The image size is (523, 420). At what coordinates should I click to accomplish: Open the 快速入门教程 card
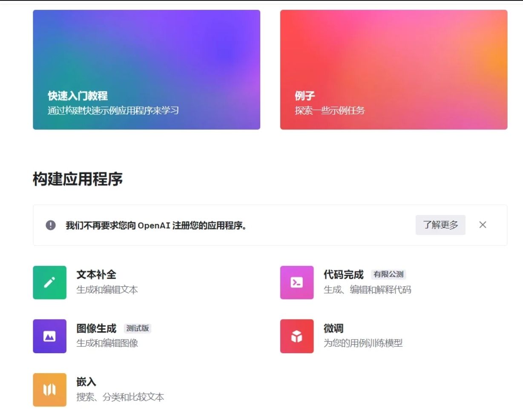(x=147, y=70)
